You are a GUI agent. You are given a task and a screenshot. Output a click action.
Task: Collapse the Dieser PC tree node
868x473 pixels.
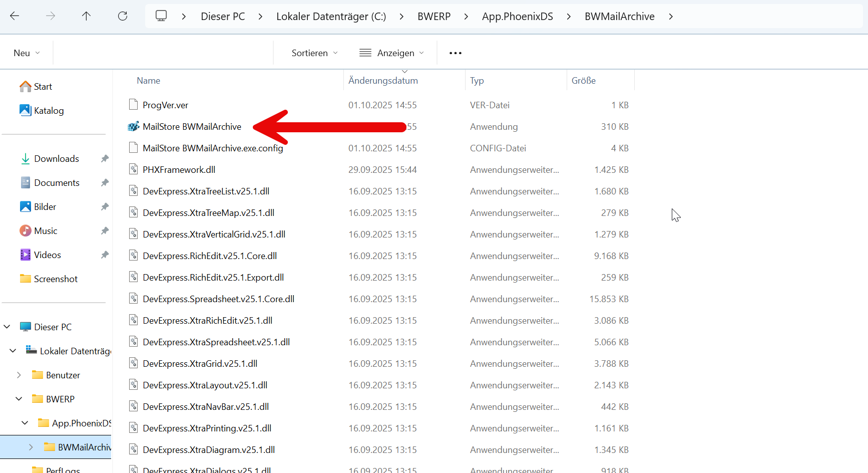7,327
